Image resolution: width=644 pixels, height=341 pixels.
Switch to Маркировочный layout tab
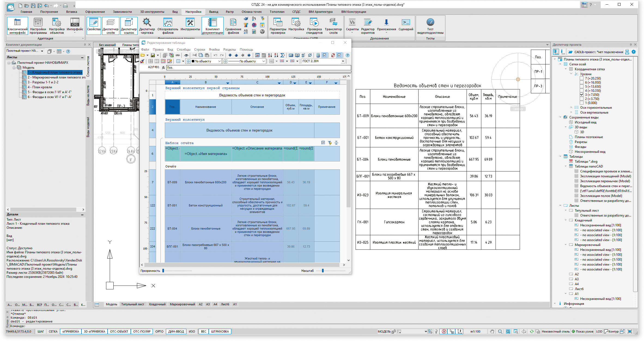(x=182, y=304)
